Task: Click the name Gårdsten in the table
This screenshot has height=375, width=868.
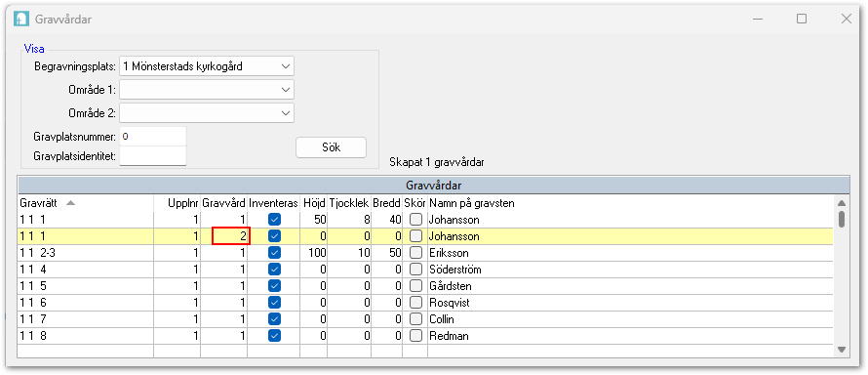Action: click(x=450, y=287)
